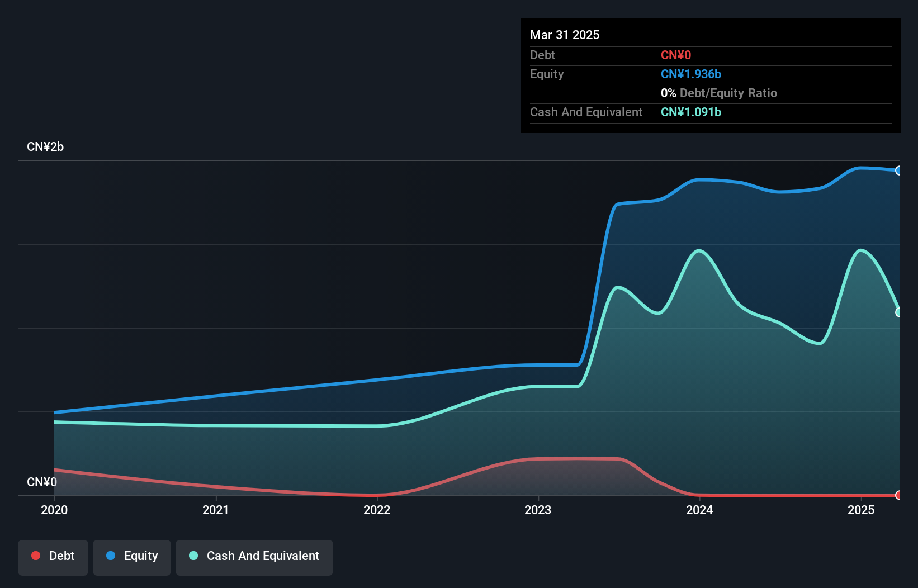The height and width of the screenshot is (588, 918).
Task: Click the blue Equity legend dot
Action: coord(111,556)
